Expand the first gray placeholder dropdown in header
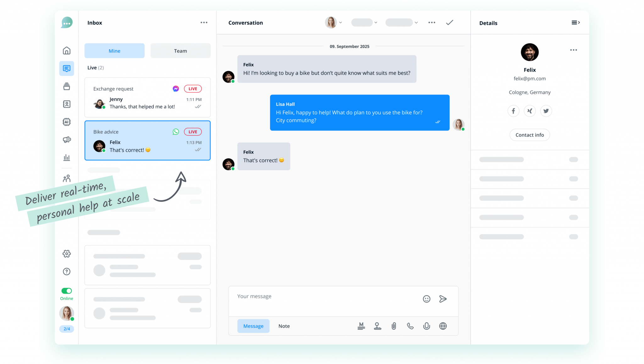The image size is (644, 364). [x=364, y=22]
